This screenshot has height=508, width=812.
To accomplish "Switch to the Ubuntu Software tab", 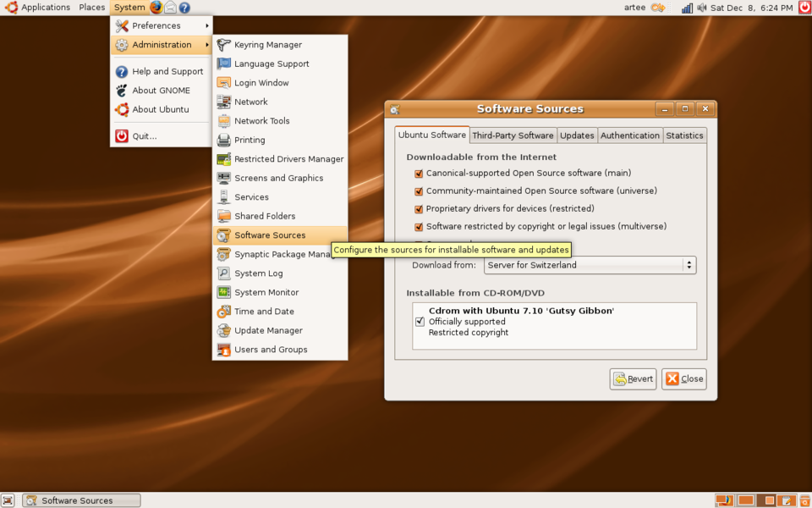I will point(432,135).
